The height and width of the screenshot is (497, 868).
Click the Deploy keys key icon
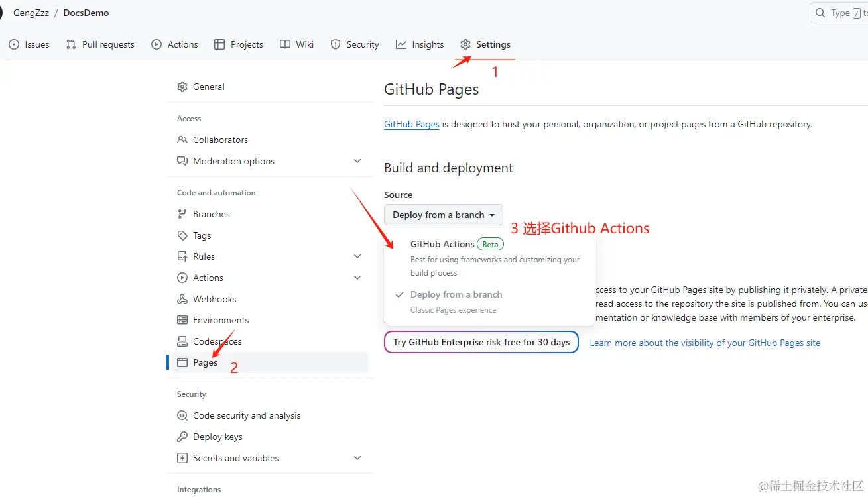point(182,437)
